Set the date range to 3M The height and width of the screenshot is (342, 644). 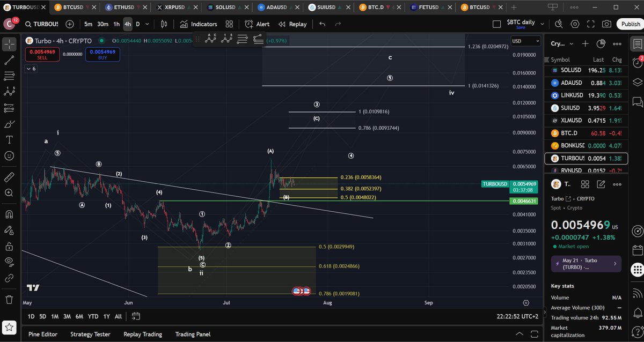click(67, 316)
